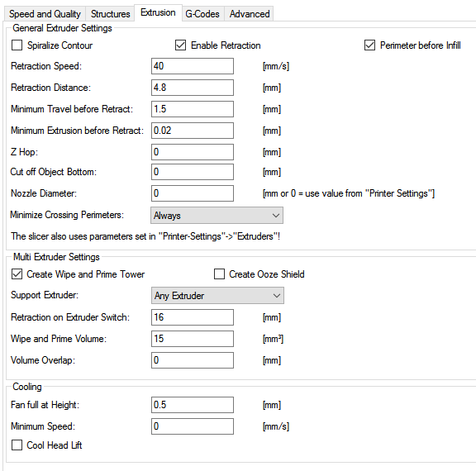This screenshot has width=476, height=471.
Task: Click the Fan full at Height label
Action: (x=45, y=405)
